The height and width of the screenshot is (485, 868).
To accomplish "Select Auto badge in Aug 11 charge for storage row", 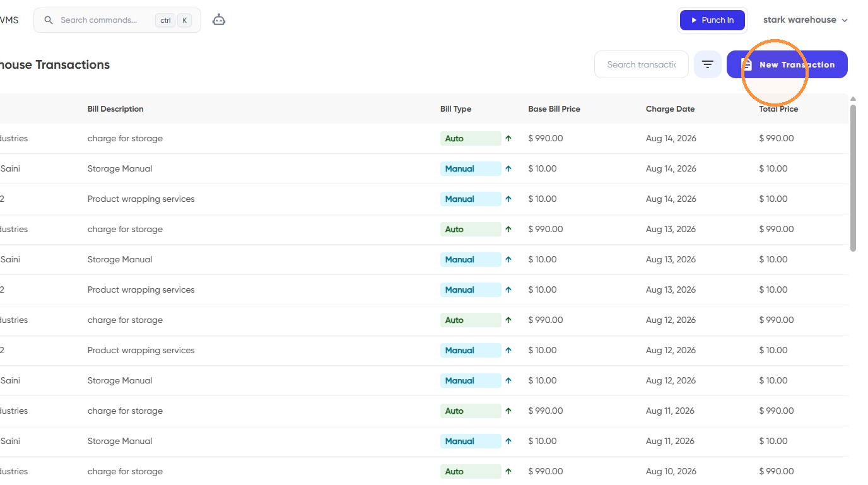I will (471, 411).
